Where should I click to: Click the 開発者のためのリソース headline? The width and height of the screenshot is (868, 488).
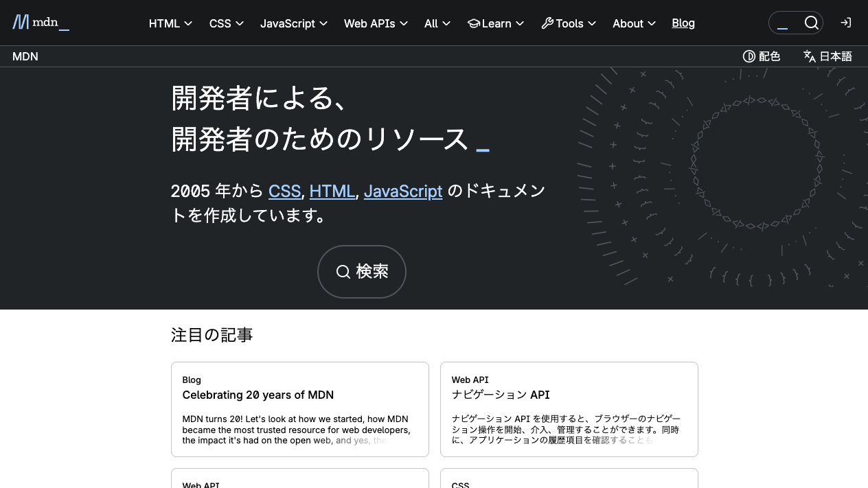pos(320,139)
